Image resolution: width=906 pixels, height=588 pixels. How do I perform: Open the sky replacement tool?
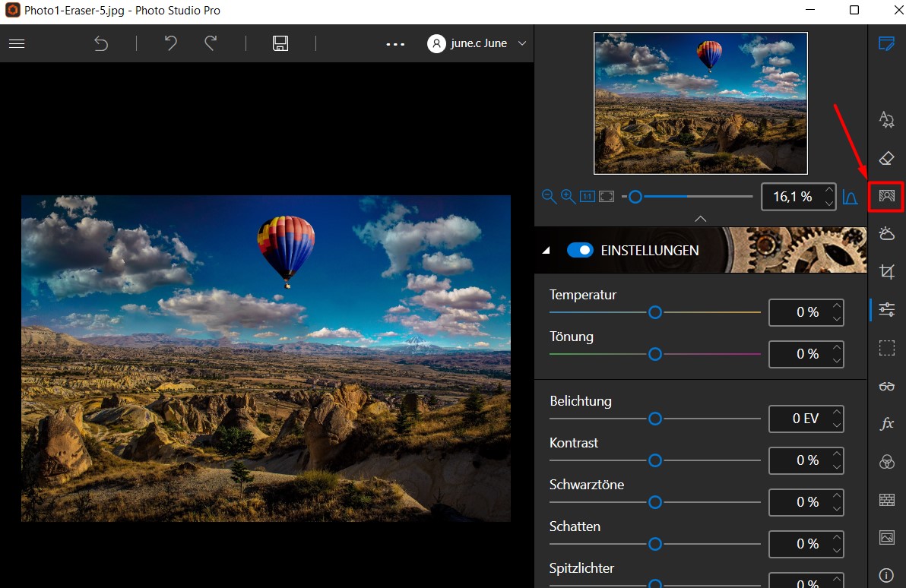(886, 233)
